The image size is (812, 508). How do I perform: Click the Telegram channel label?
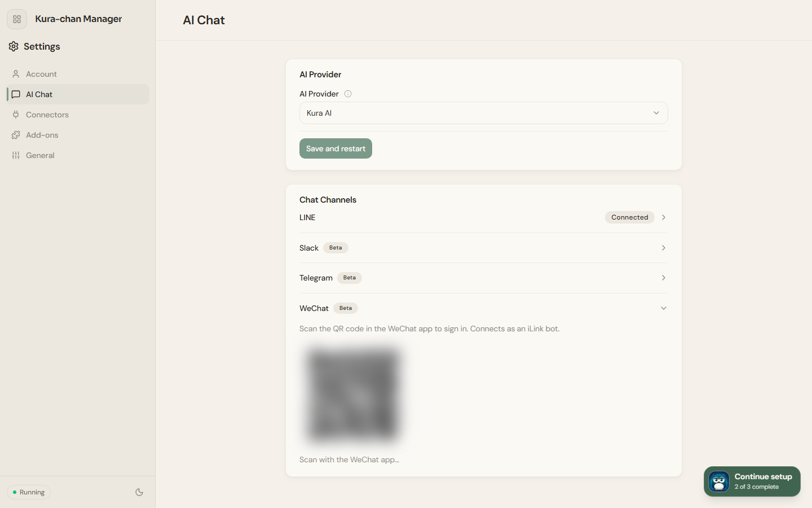tap(316, 278)
